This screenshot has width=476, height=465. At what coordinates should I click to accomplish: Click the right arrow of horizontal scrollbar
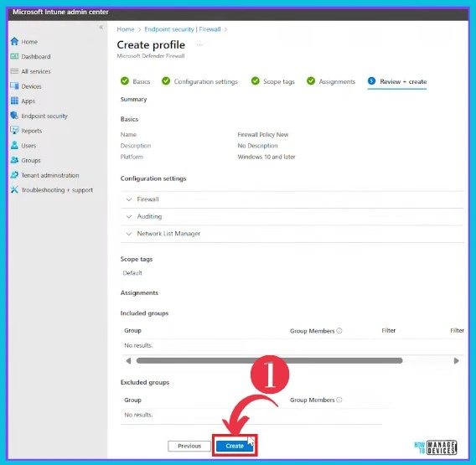456,360
